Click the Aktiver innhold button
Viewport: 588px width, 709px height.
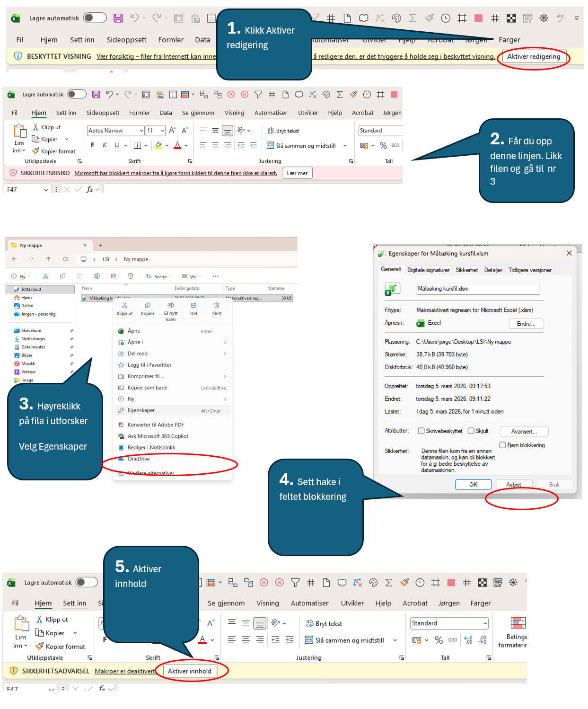(x=190, y=671)
